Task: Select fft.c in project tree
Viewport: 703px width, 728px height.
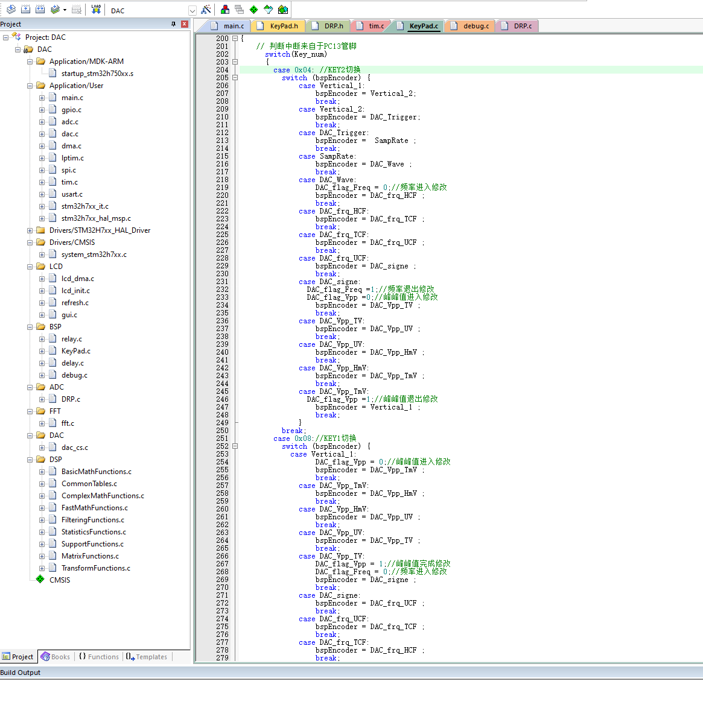Action: (x=68, y=423)
